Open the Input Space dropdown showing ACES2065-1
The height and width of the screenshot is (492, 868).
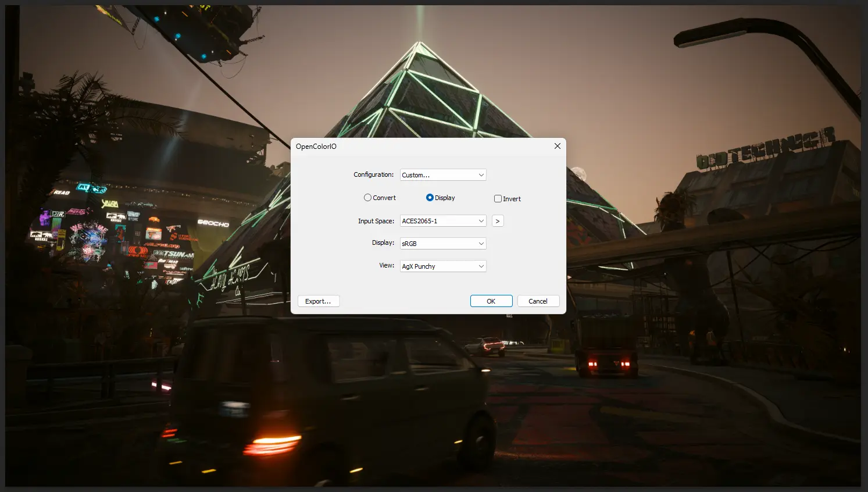(x=443, y=221)
